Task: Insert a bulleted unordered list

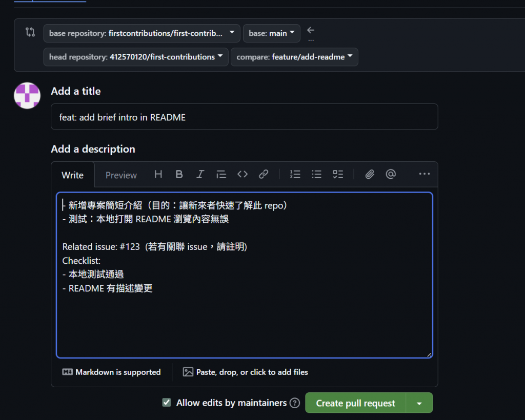Action: 316,174
